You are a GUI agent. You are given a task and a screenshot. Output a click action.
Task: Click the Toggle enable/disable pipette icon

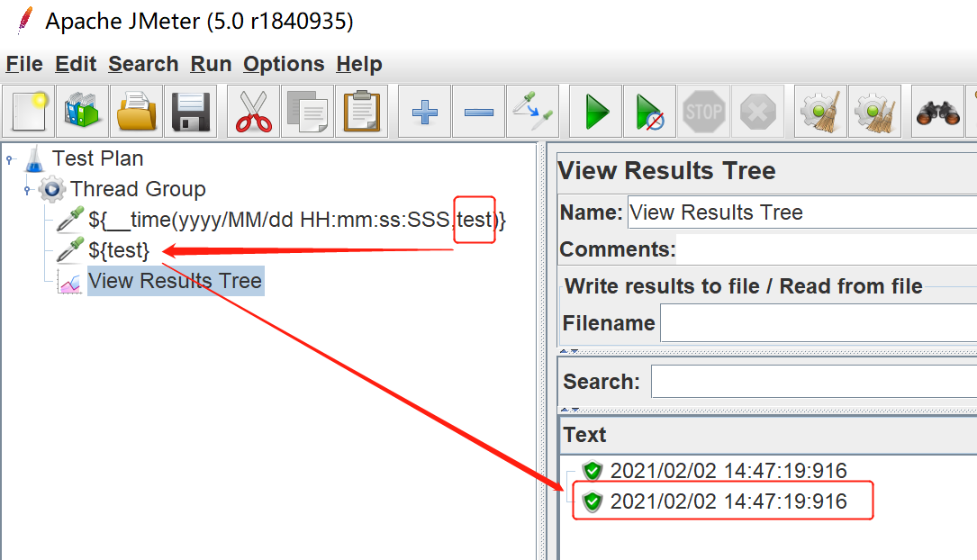coord(533,112)
